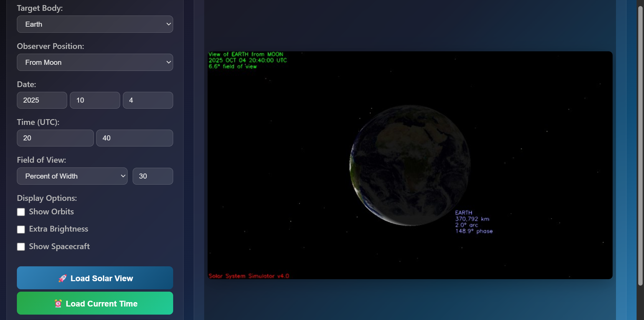Click the Load Current Time button
644x320 pixels.
coord(95,303)
